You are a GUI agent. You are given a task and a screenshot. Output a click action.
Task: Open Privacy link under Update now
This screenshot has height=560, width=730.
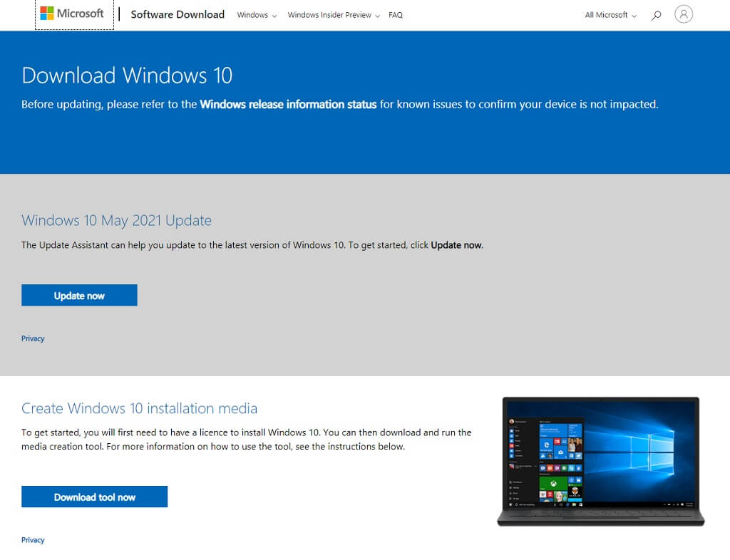pos(33,338)
